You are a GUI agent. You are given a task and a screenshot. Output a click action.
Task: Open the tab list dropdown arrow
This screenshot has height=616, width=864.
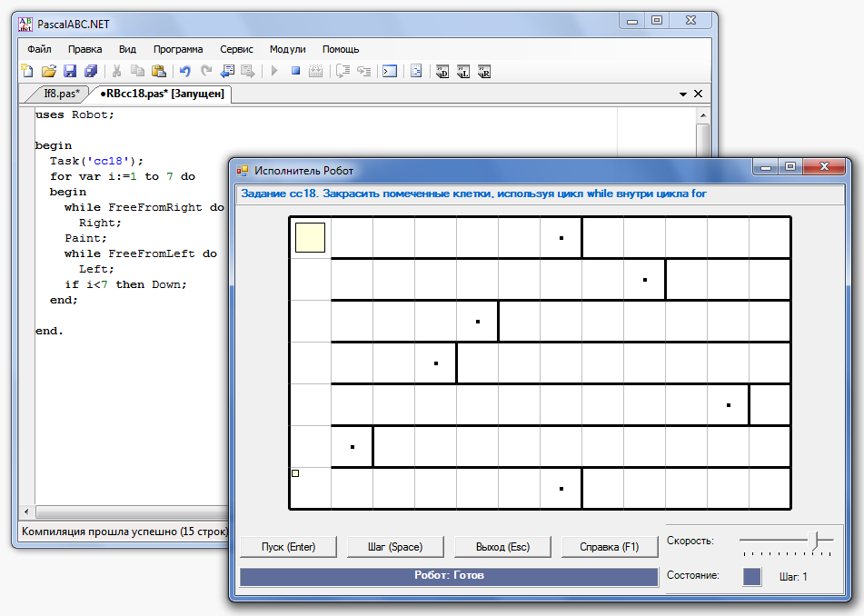point(683,94)
